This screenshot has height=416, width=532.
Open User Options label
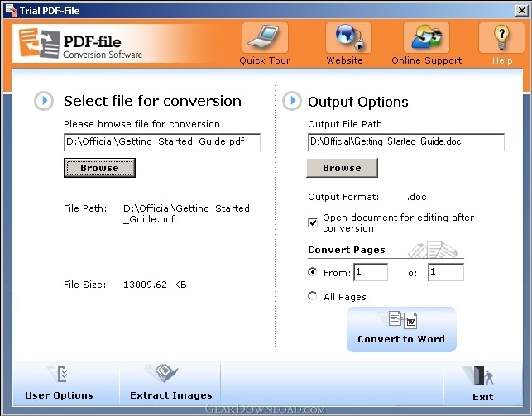tap(59, 395)
